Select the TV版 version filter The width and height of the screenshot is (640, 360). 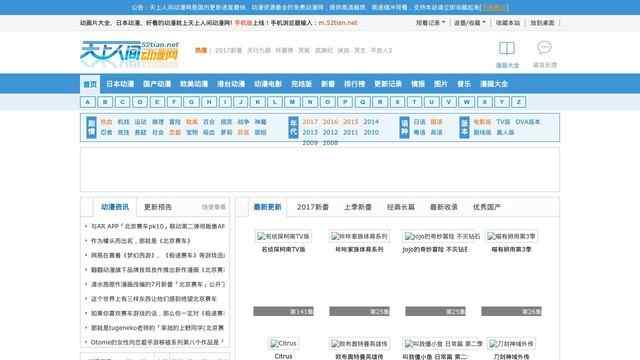click(x=503, y=122)
